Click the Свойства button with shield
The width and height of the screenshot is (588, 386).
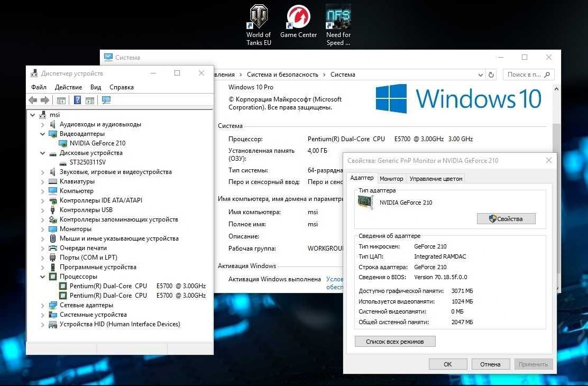[506, 219]
